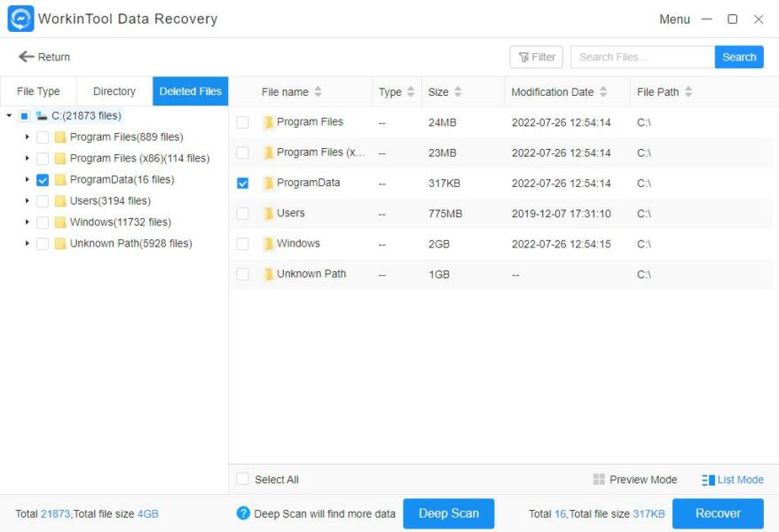Click the 317KB size cell in list
This screenshot has height=532, width=779.
[445, 184]
